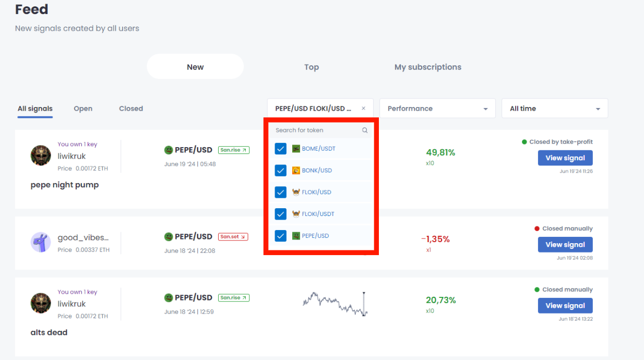
Task: Click the magnifier icon in token search
Action: click(365, 130)
